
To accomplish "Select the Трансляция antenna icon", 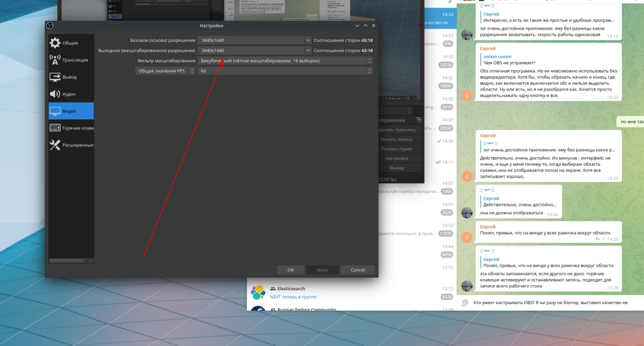I will pyautogui.click(x=55, y=60).
